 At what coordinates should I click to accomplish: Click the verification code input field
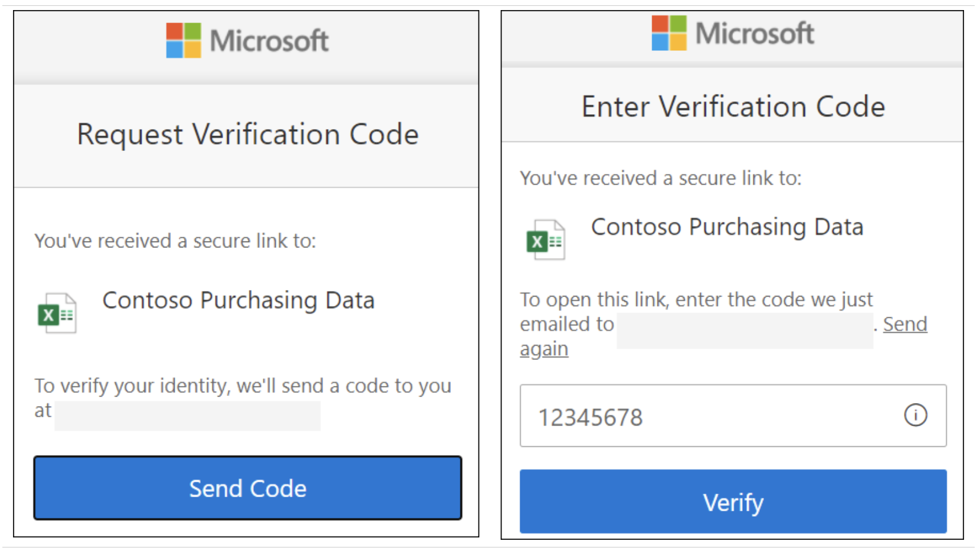tap(710, 416)
